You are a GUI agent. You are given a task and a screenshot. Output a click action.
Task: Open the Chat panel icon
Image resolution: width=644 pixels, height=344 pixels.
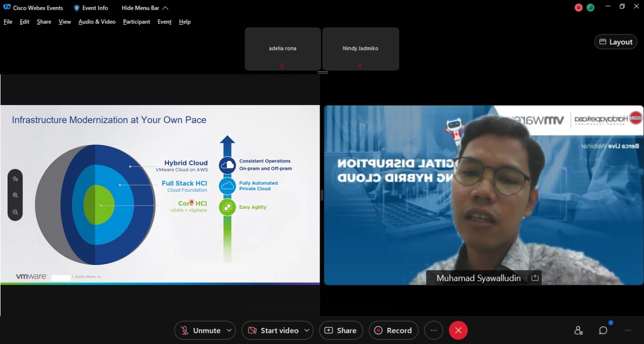[603, 330]
